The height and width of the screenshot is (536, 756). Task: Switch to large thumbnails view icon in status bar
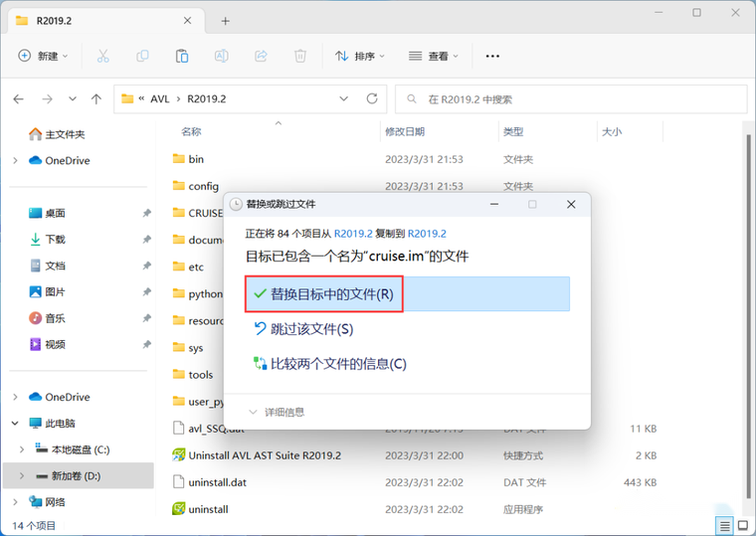(x=743, y=526)
